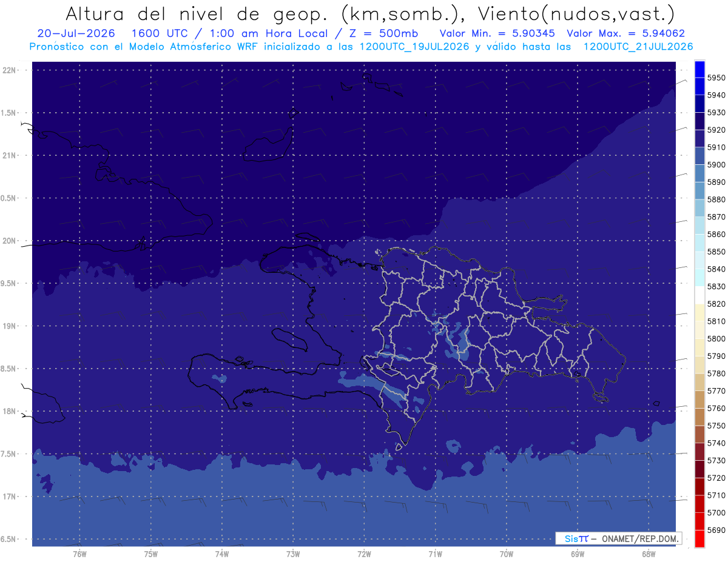Click the '5820' legend value
Viewport: 728px width, 562px height.
(716, 304)
